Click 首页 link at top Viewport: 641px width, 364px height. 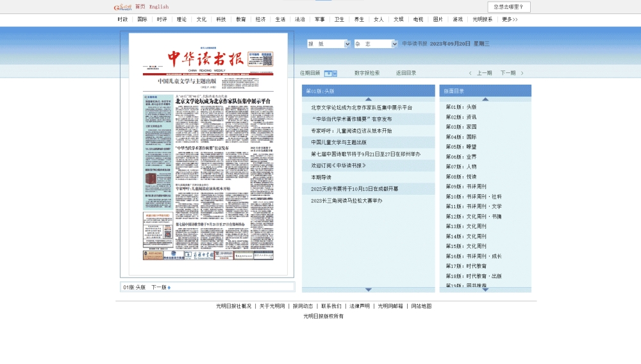(140, 6)
